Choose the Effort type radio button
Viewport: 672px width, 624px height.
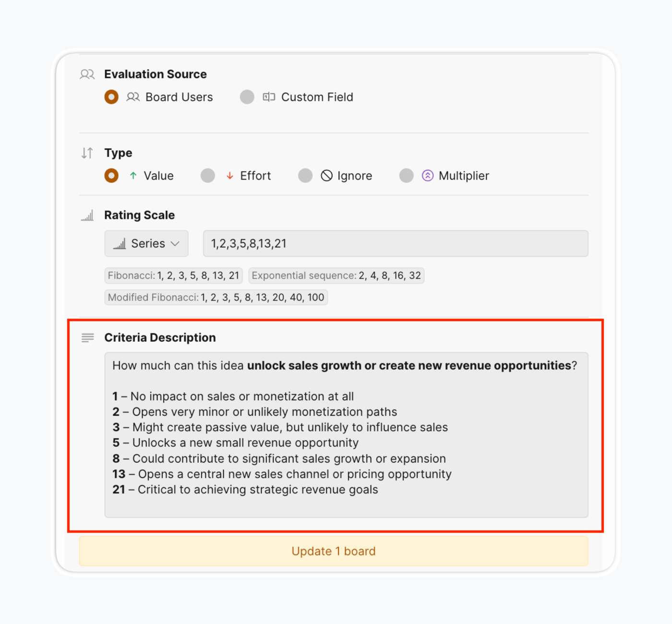click(x=208, y=176)
